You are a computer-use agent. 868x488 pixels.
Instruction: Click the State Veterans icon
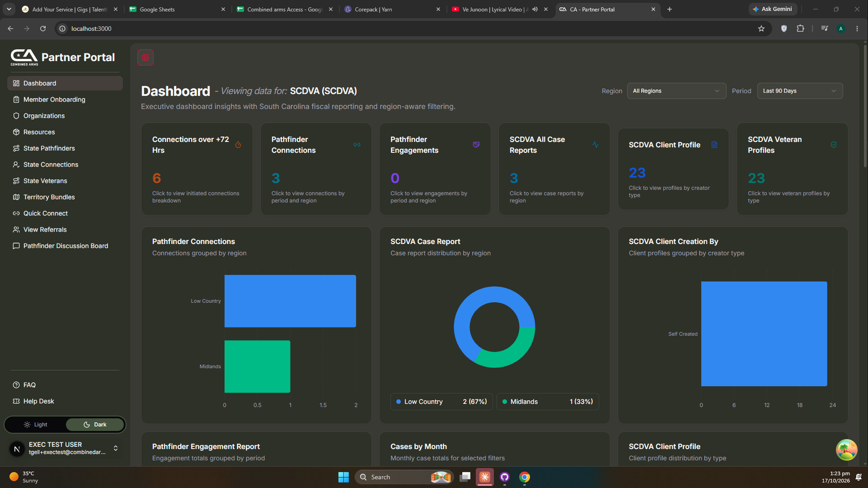tap(16, 181)
